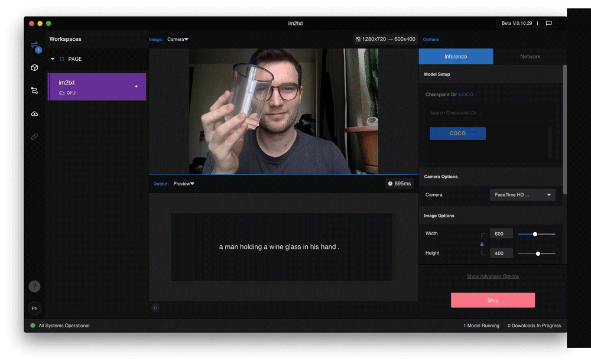
Task: Open the models cube icon in sidebar
Action: point(34,68)
